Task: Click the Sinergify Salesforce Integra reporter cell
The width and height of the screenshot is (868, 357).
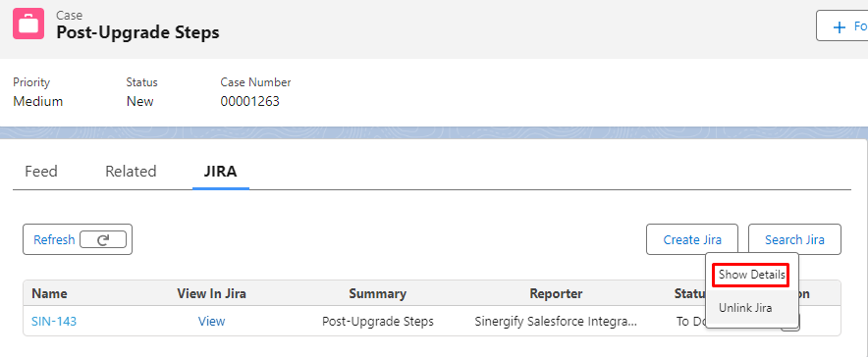Action: (556, 321)
